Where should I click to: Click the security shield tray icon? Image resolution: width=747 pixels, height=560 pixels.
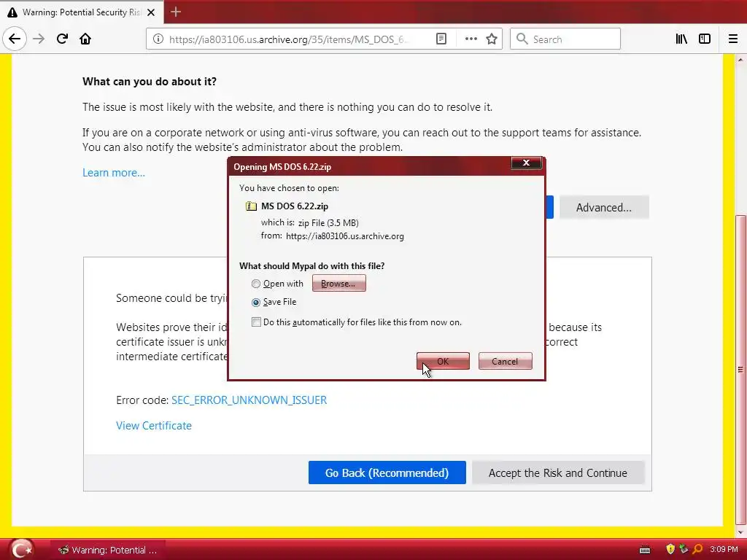point(670,549)
